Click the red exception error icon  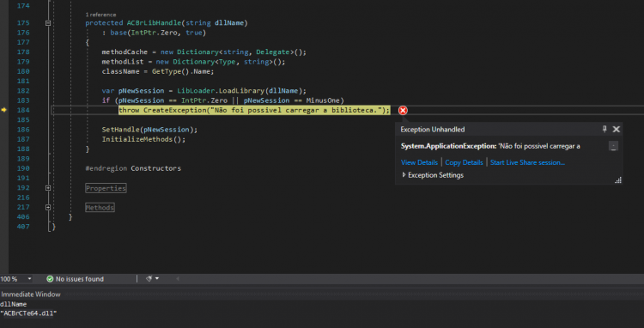pyautogui.click(x=403, y=110)
